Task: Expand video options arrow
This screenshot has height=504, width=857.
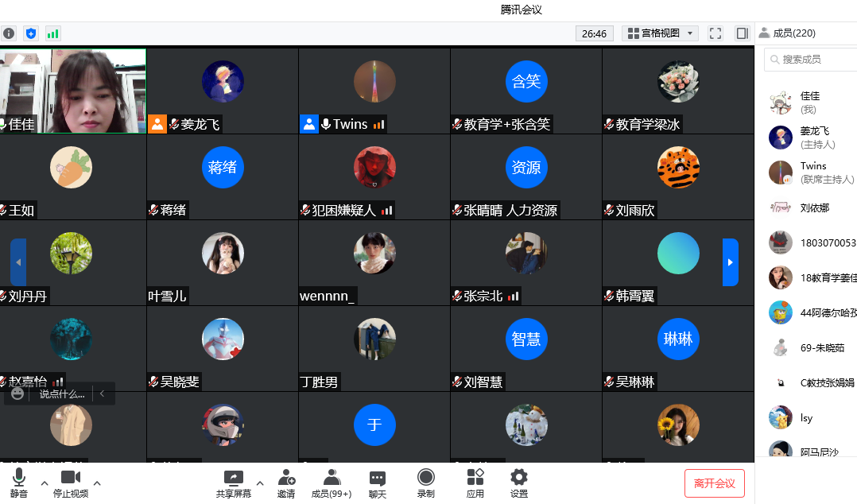Action: tap(97, 483)
